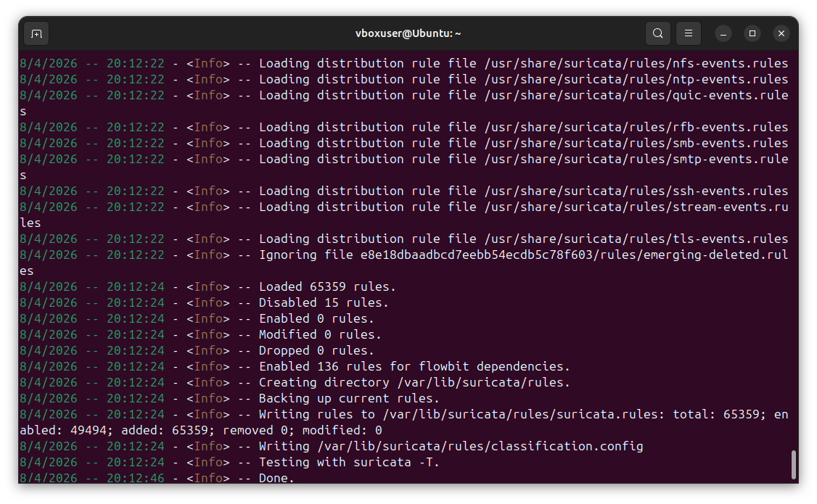This screenshot has width=817, height=504.
Task: Select the Disabled 15 rules message
Action: click(324, 302)
